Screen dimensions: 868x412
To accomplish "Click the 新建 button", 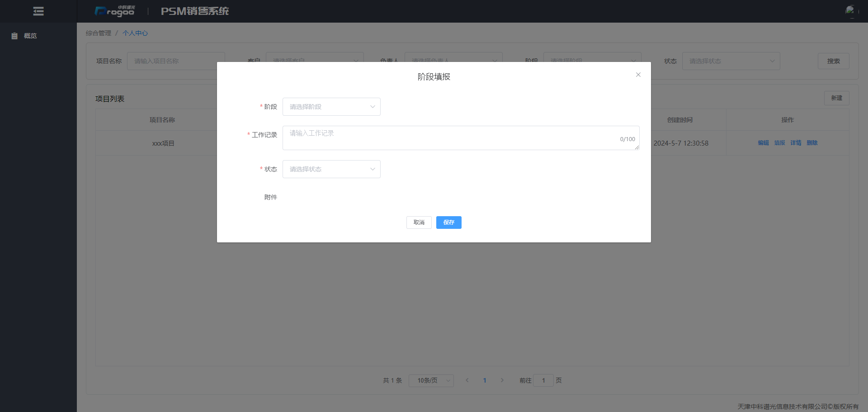I will [x=836, y=98].
